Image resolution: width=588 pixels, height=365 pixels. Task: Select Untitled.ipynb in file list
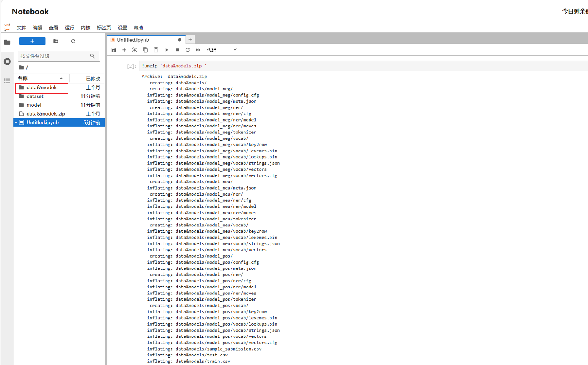point(59,122)
